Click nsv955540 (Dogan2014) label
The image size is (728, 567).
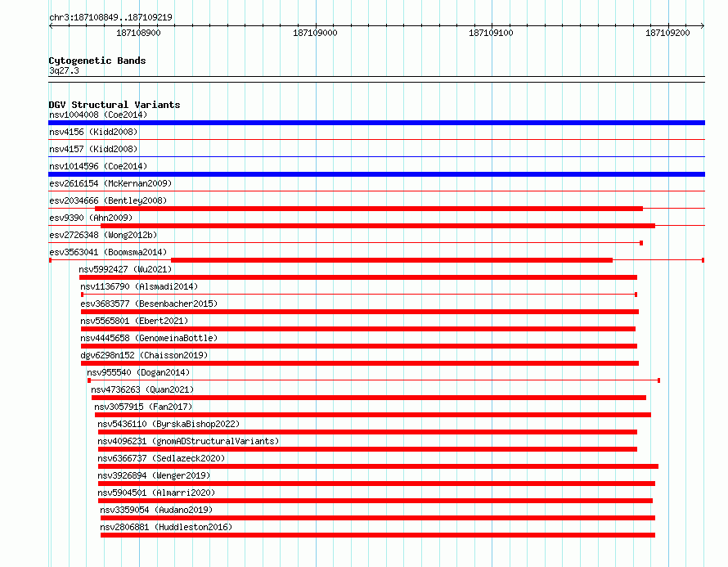pos(138,372)
